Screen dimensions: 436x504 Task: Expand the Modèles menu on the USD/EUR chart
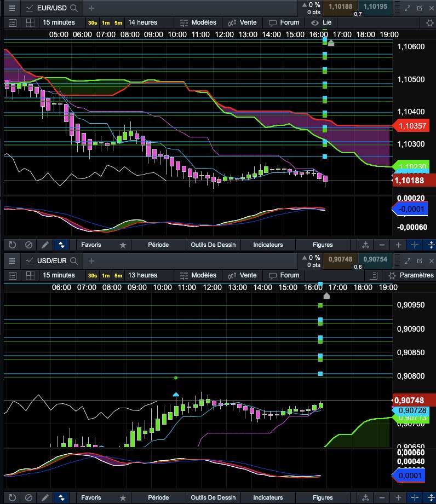click(x=198, y=275)
